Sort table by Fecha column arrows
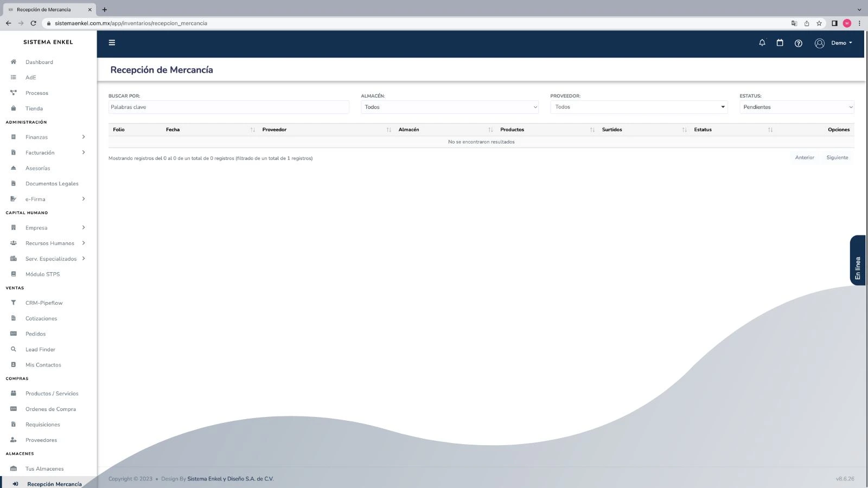The width and height of the screenshot is (868, 488). 252,130
